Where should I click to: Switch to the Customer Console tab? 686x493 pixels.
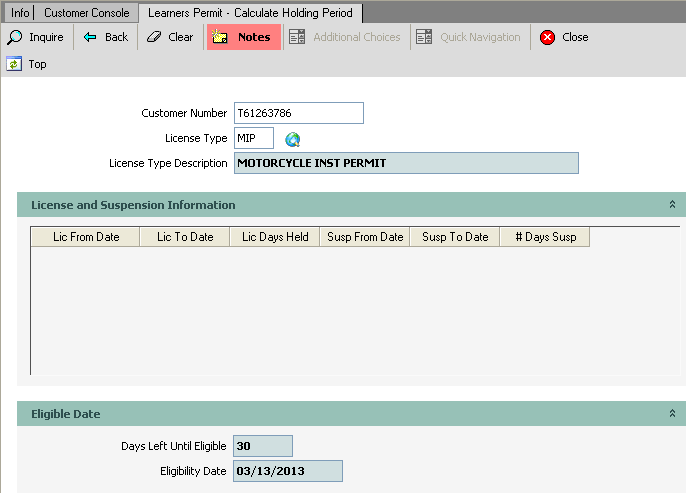(x=86, y=13)
